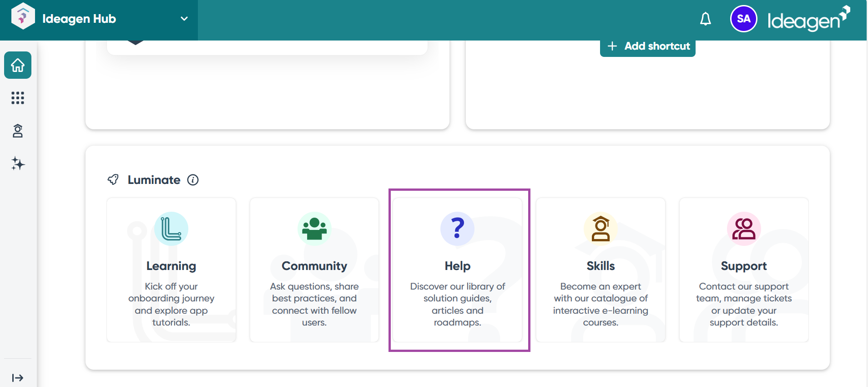Click the Home icon in sidebar
Screen dimensions: 868x387
(18, 65)
